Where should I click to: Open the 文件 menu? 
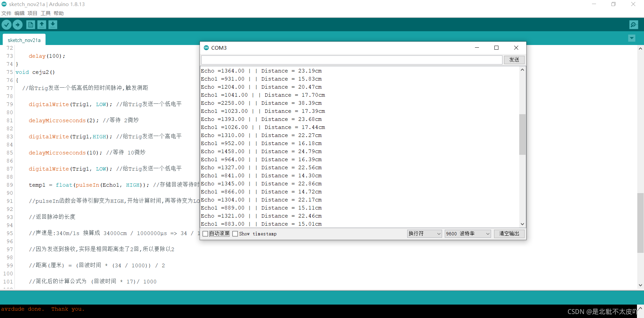click(6, 13)
